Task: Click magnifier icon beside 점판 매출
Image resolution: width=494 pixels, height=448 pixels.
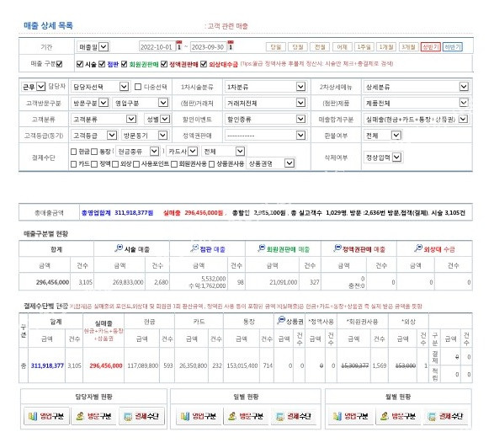Action: [194, 248]
